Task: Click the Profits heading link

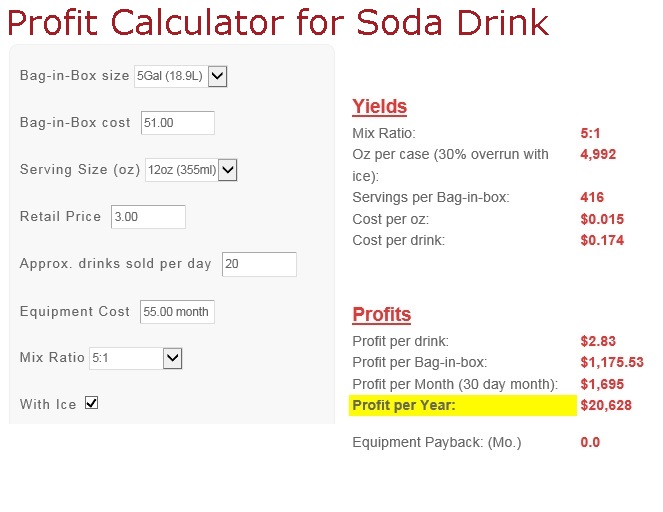Action: [x=381, y=315]
